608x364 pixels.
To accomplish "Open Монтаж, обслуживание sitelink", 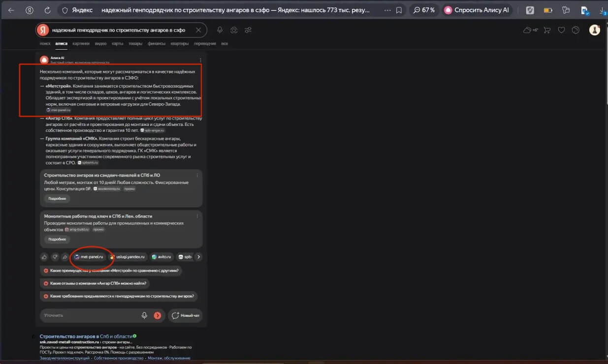I will [x=169, y=358].
